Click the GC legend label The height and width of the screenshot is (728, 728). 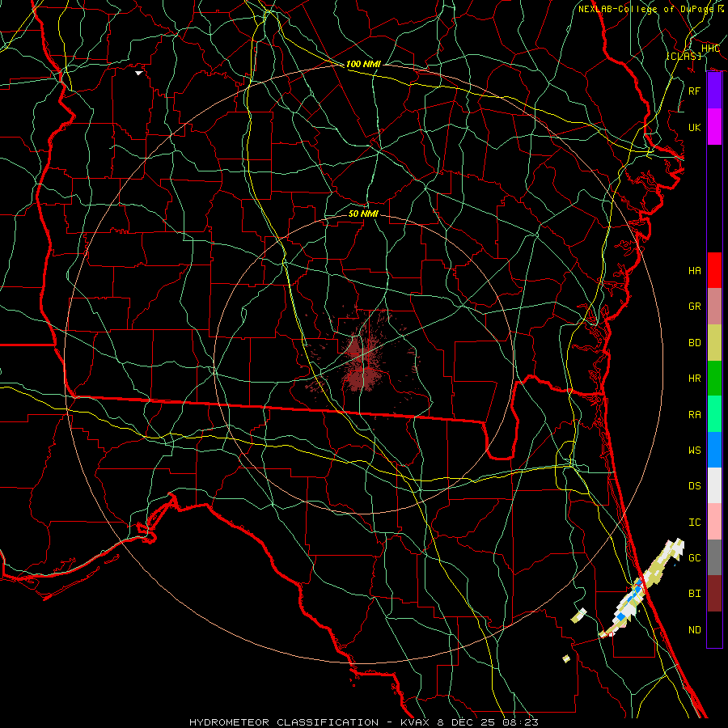tap(695, 557)
